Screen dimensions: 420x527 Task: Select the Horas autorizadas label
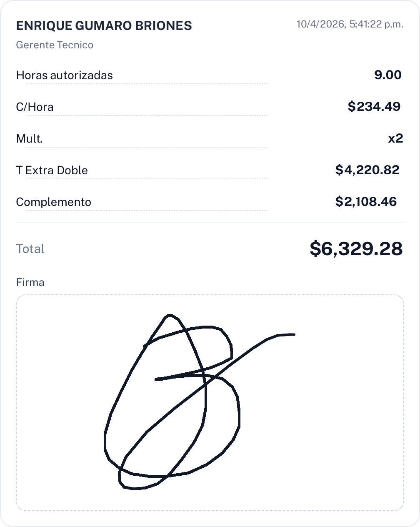[64, 75]
